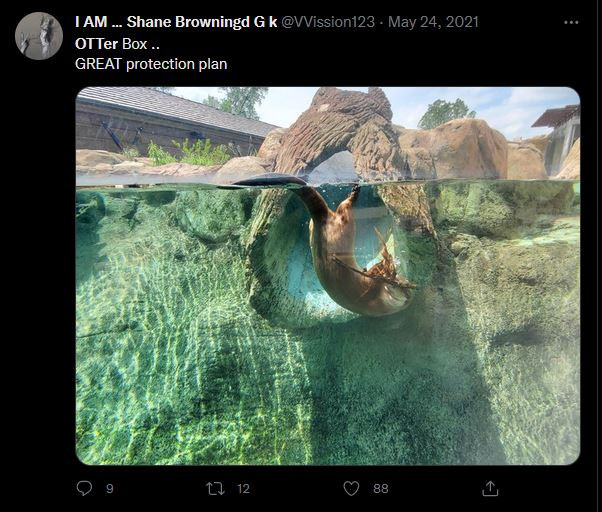Click the retweet count showing 12
Image resolution: width=602 pixels, height=512 pixels.
coord(243,489)
